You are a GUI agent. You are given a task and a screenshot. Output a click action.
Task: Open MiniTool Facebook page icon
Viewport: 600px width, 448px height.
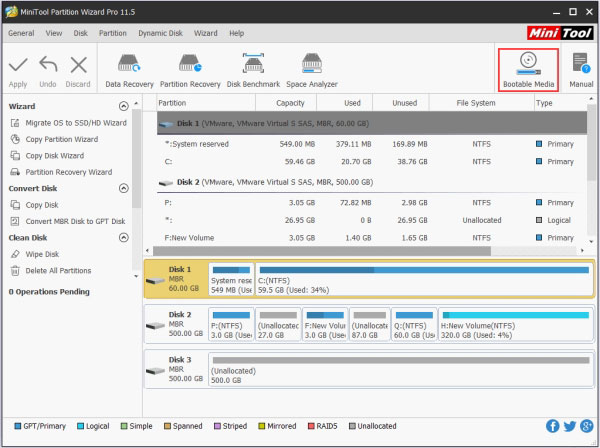click(552, 426)
